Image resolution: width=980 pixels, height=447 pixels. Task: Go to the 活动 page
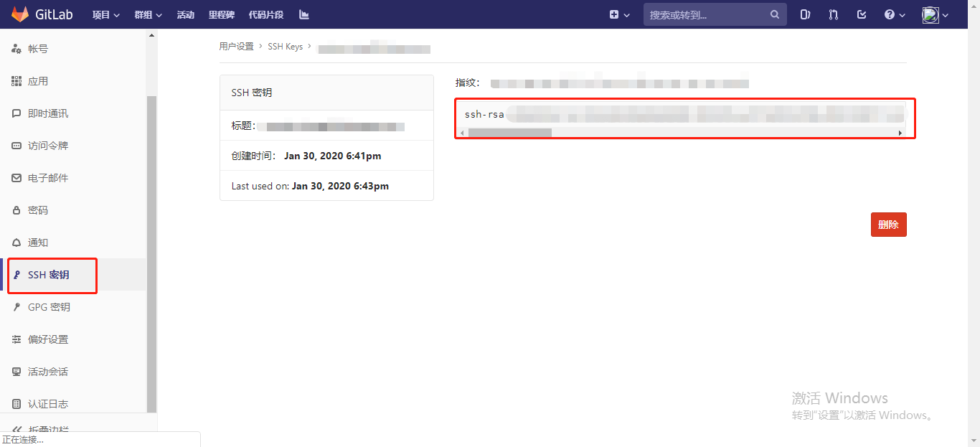point(186,14)
